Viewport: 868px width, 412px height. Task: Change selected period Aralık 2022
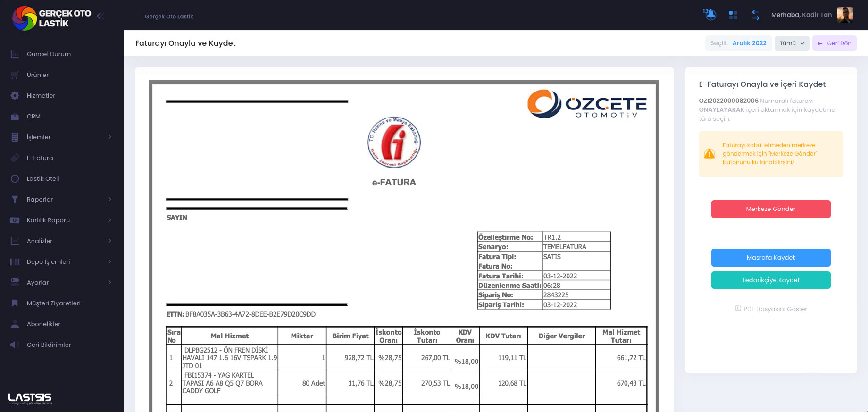738,43
